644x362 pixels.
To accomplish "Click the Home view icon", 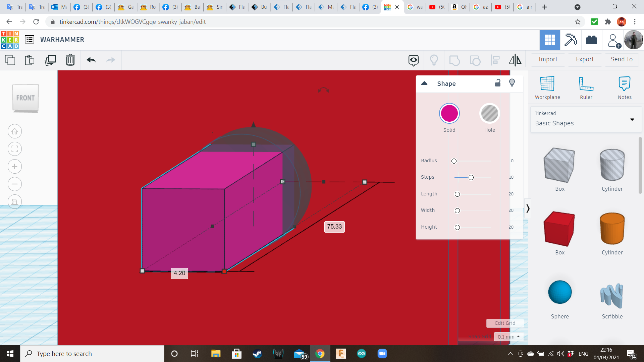I will pos(15,131).
